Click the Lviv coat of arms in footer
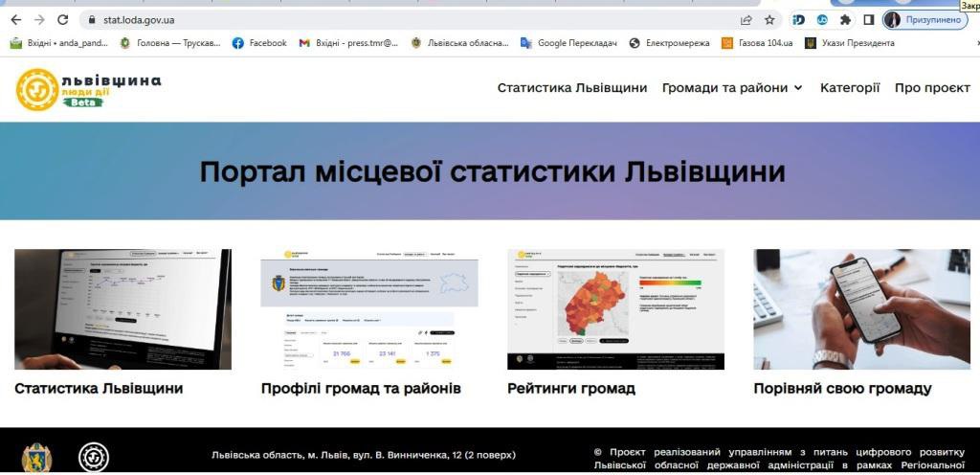Image resolution: width=980 pixels, height=475 pixels. click(36, 457)
